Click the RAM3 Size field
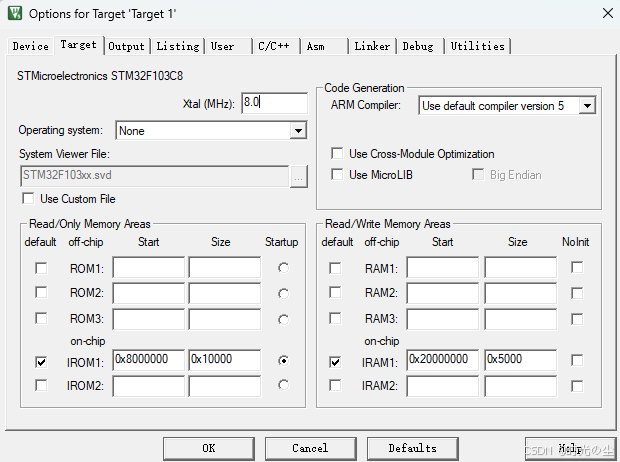Screen dimensions: 620x462 point(521,319)
